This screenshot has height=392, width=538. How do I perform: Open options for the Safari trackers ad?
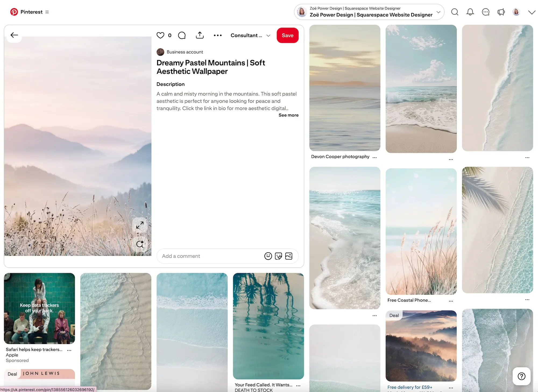click(69, 350)
